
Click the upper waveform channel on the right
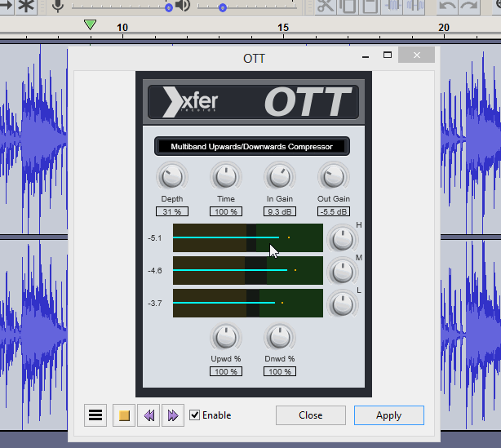(x=471, y=140)
